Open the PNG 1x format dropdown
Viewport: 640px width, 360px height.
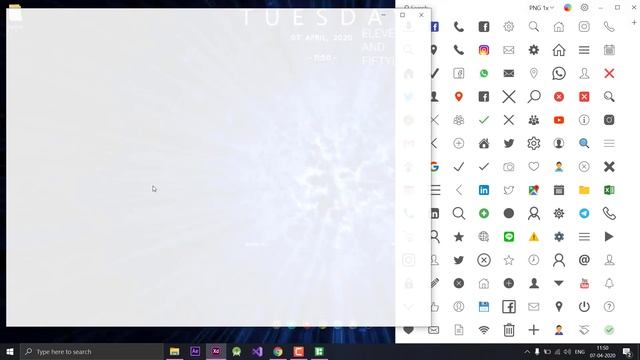point(541,8)
